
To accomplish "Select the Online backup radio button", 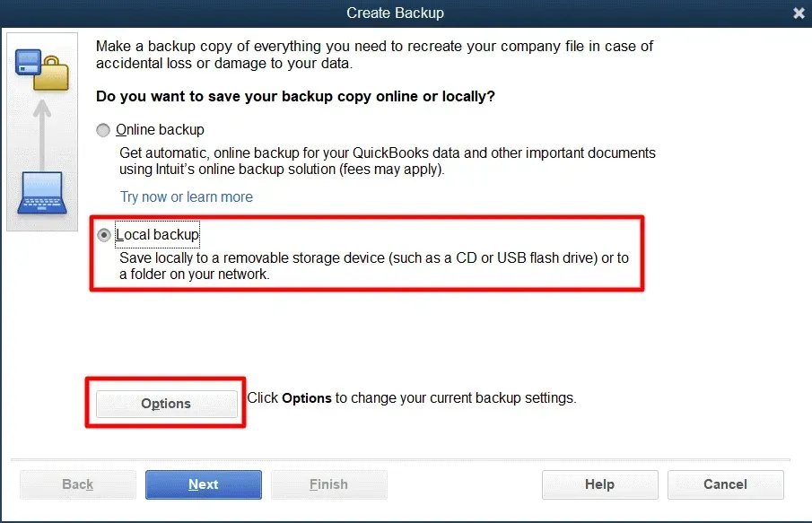I will click(x=104, y=130).
